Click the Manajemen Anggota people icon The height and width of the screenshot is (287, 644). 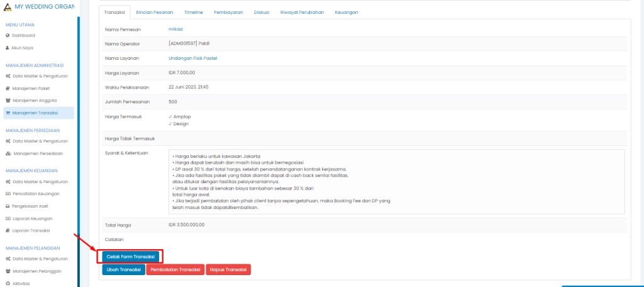click(8, 101)
